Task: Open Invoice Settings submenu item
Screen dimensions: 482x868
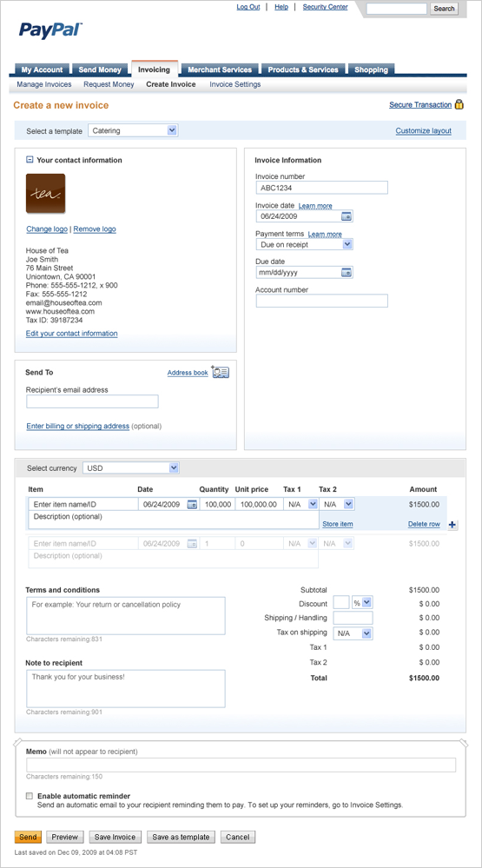Action: (x=235, y=84)
